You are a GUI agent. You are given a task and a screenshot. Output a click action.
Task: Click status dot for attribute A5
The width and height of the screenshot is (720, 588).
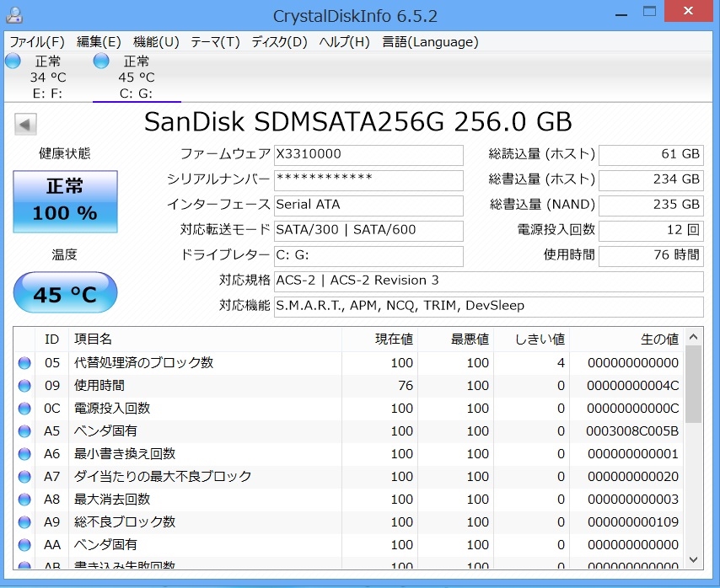[x=24, y=431]
